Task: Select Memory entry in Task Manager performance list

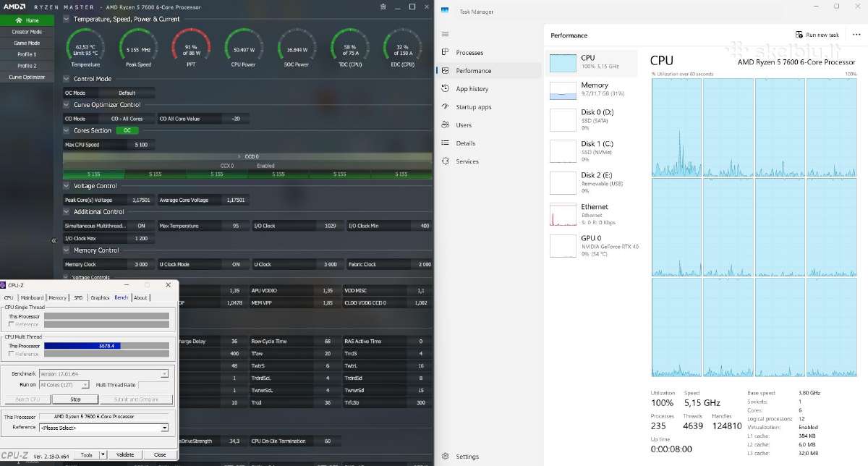Action: click(593, 90)
